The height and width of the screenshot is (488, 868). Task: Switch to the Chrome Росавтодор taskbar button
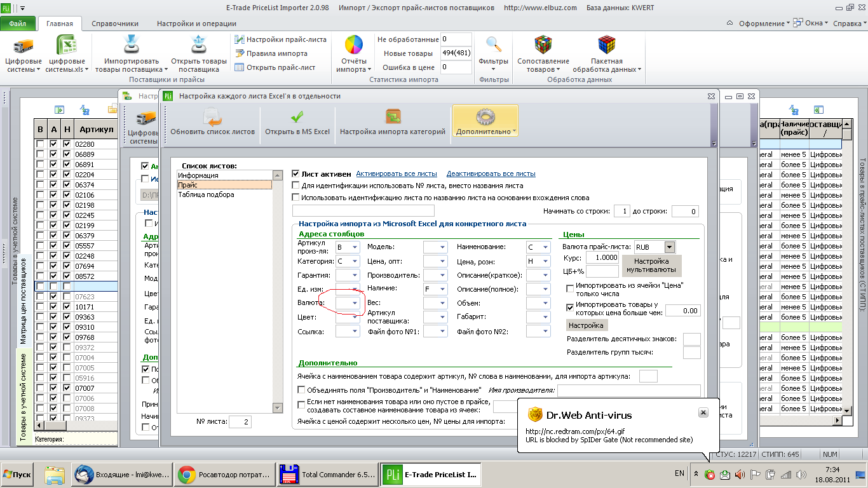coord(224,474)
